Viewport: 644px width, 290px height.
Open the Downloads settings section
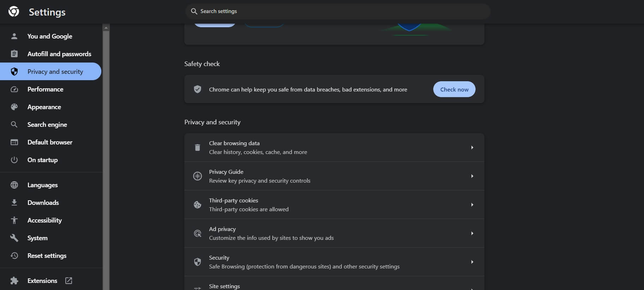pos(43,203)
